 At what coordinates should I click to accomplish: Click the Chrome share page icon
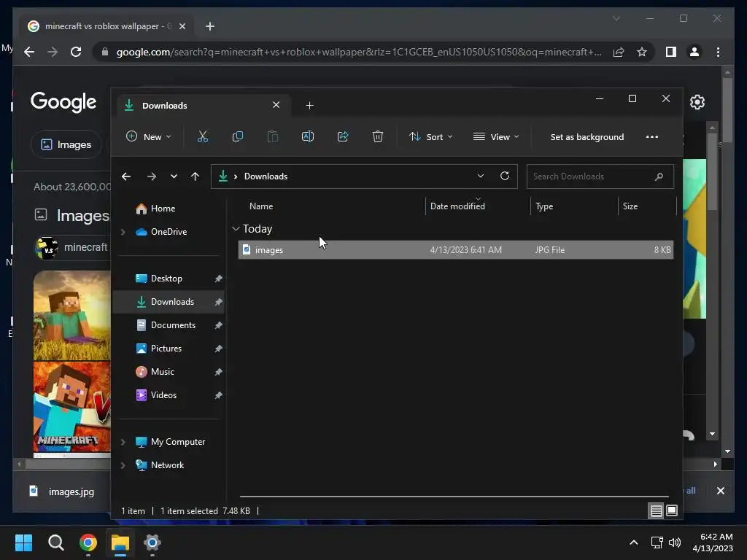pyautogui.click(x=619, y=52)
